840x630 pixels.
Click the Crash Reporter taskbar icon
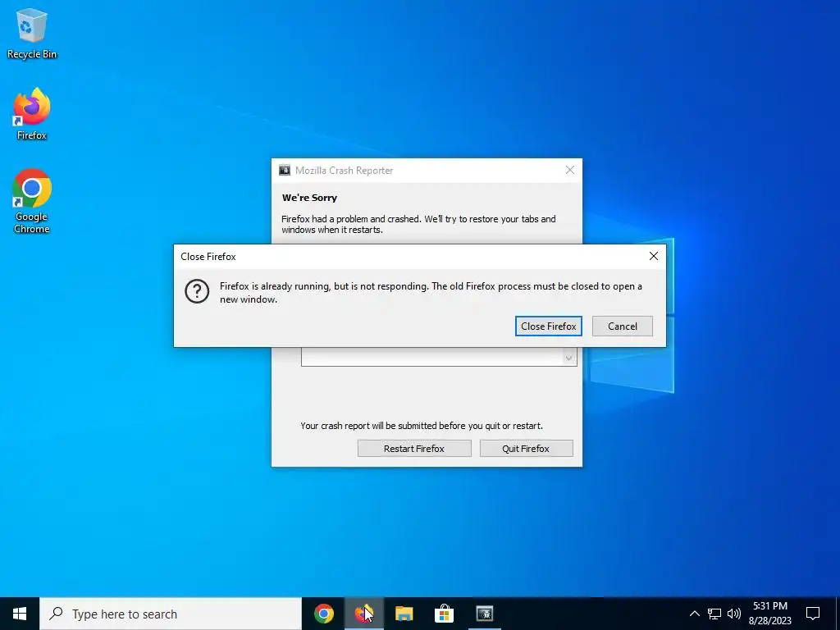(484, 614)
